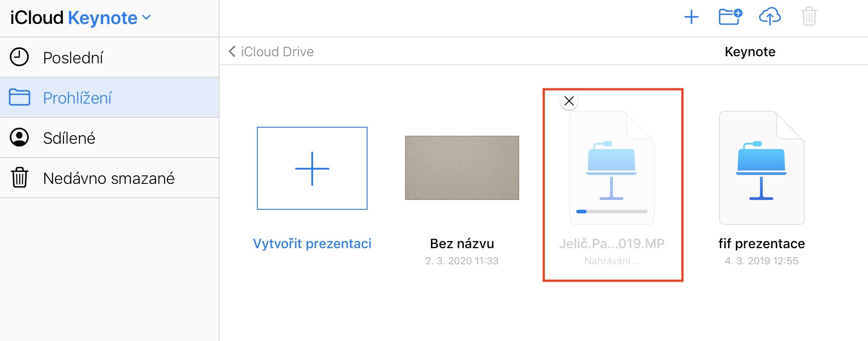Create a new presentation with plus icon

[x=691, y=17]
